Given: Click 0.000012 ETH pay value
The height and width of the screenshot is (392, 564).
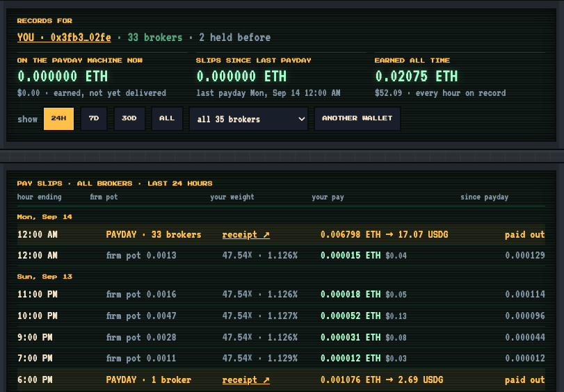Looking at the screenshot, I should (351, 359).
